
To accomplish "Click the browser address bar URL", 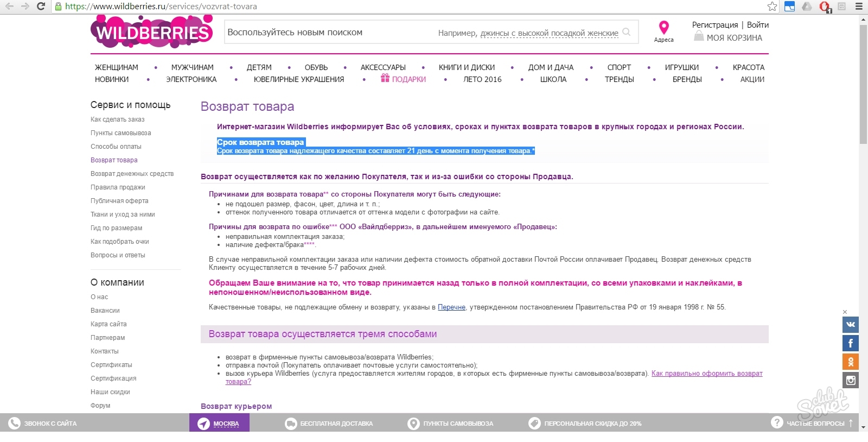I will pyautogui.click(x=161, y=7).
